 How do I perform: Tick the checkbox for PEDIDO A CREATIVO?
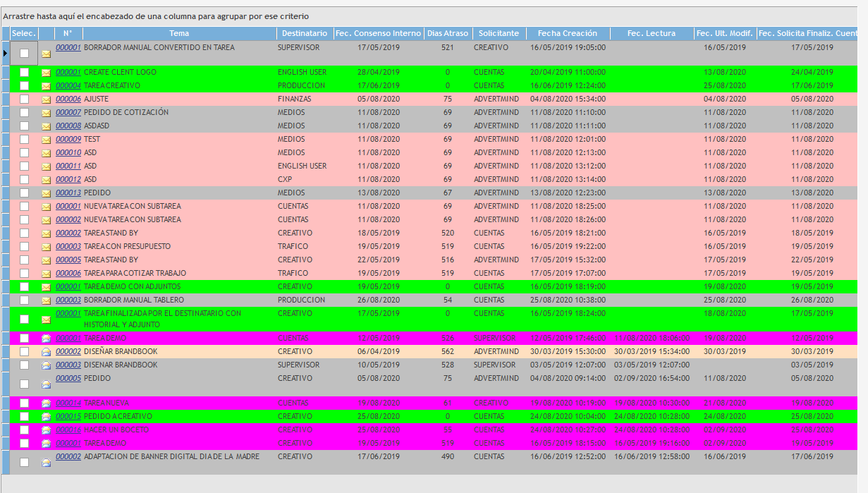pos(25,417)
